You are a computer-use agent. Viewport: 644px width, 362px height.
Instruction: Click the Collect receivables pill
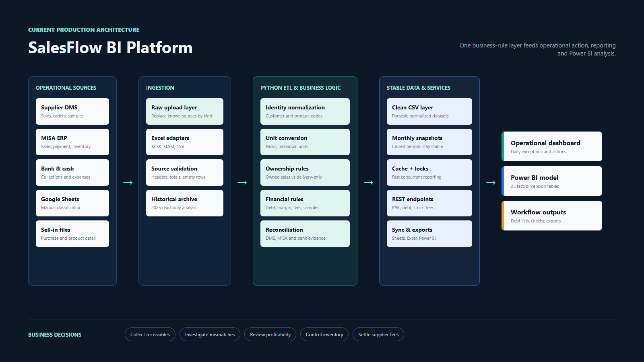(150, 334)
